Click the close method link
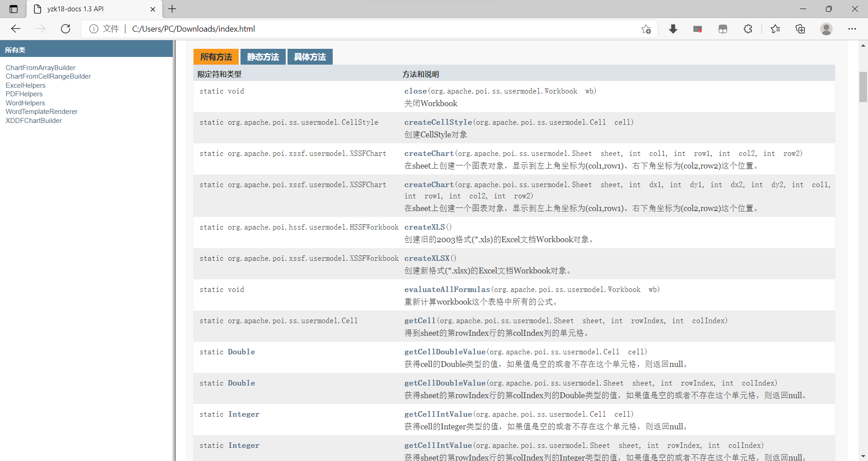Screen dimensions: 868x461 (415, 91)
